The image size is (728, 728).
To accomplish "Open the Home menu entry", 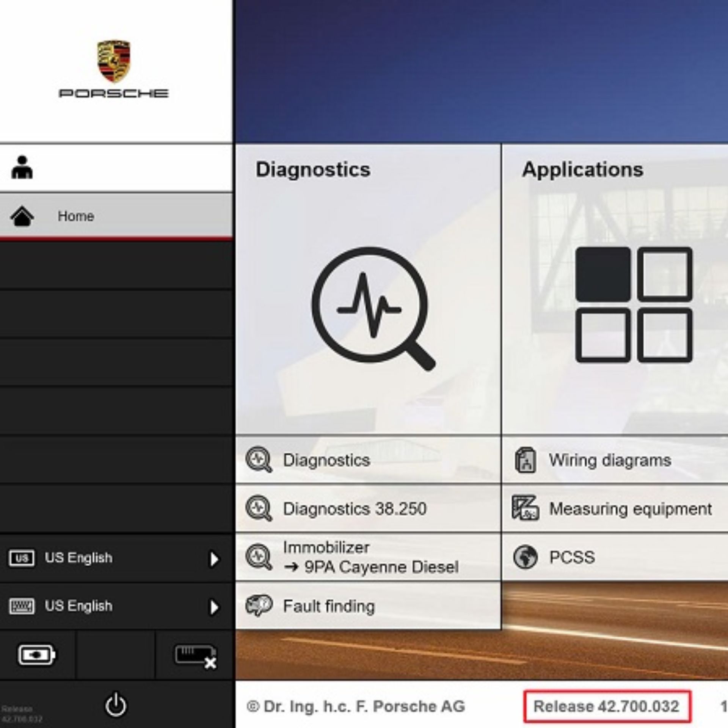I will pos(75,216).
